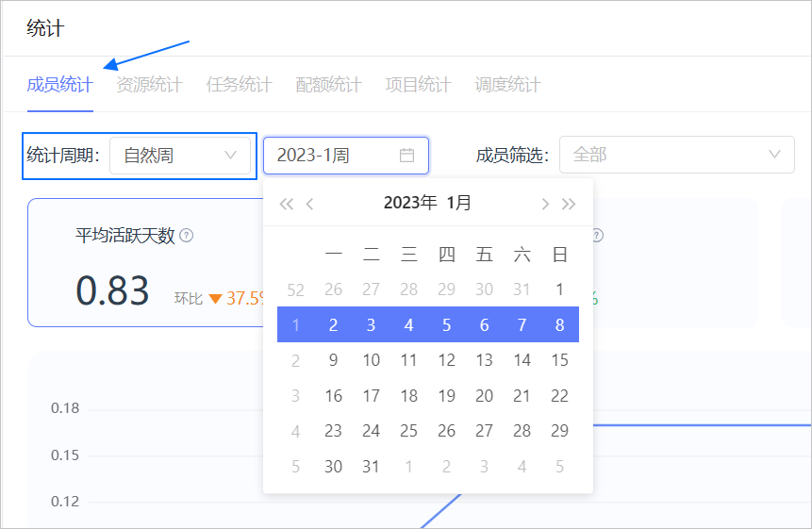Switch to the 任务统计 tab
The image size is (812, 529).
(239, 85)
